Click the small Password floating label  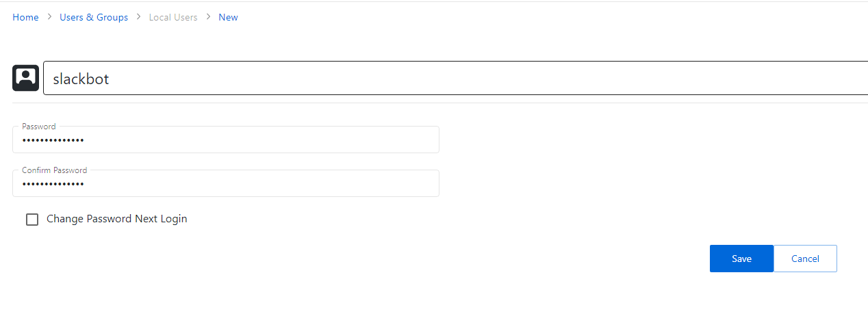point(39,127)
